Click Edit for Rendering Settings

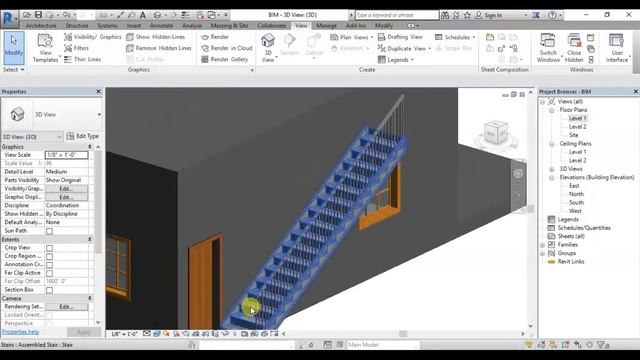pos(66,307)
